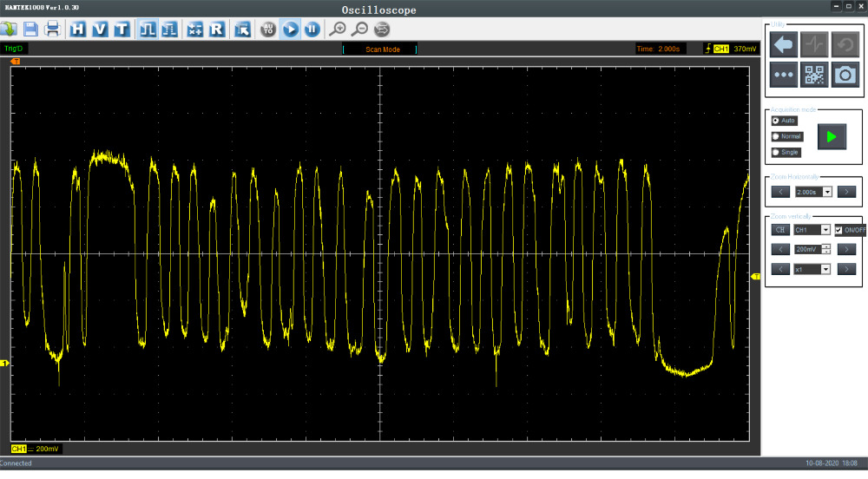
Task: Click the CH button in Zoom vertically
Action: tap(780, 230)
